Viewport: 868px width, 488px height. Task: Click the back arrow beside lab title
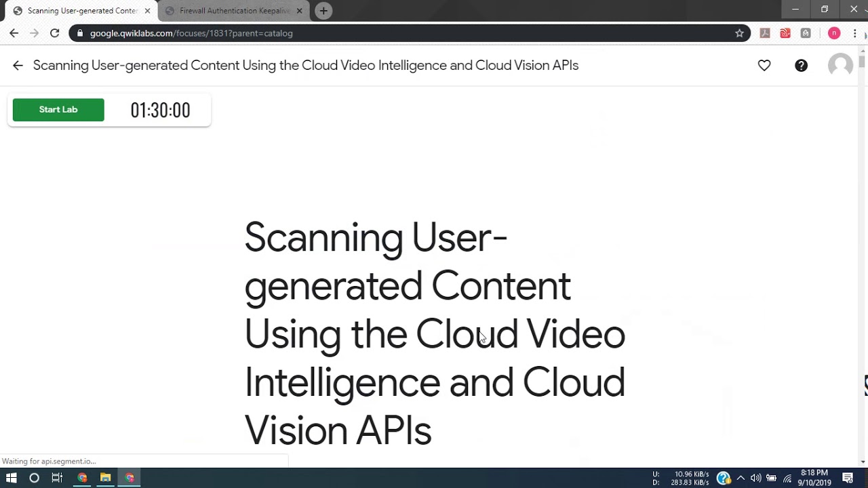tap(18, 65)
